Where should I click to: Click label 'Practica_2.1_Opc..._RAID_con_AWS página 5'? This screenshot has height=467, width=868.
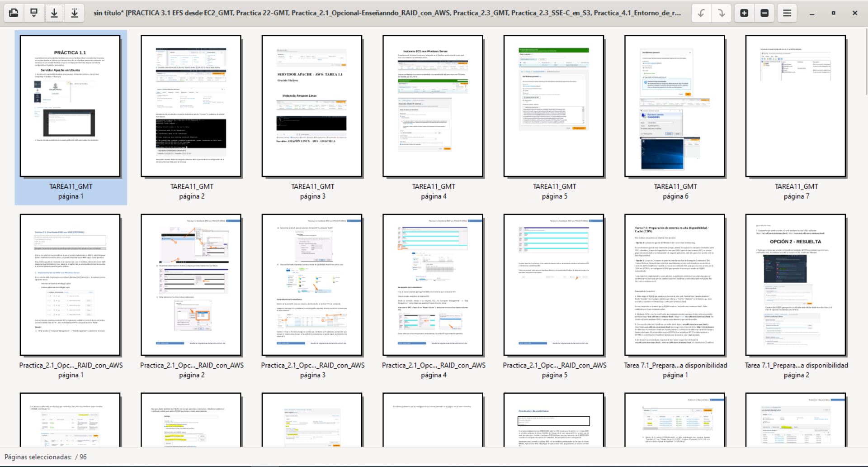(554, 370)
